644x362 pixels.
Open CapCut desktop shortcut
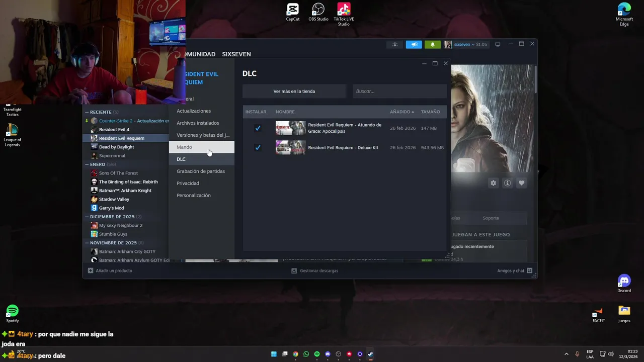(293, 12)
